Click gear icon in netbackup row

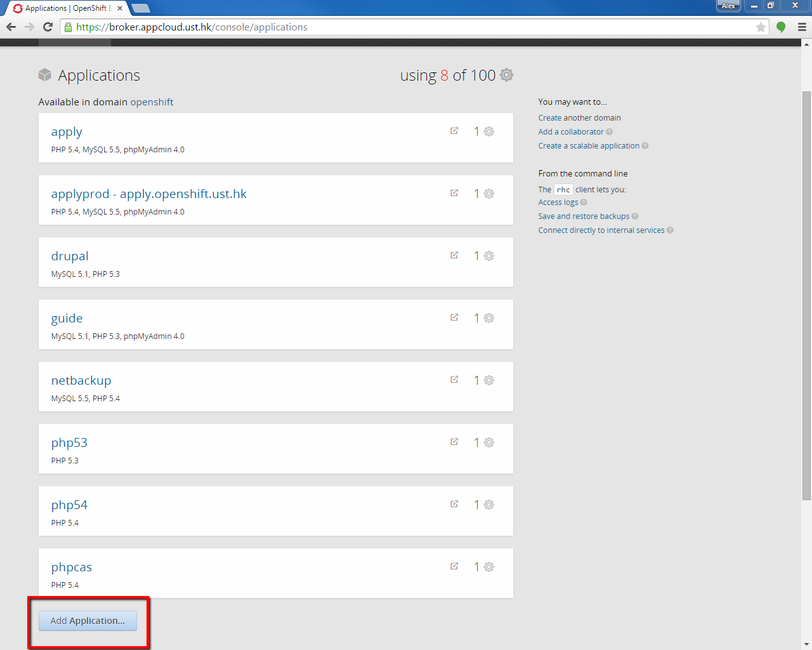tap(489, 380)
